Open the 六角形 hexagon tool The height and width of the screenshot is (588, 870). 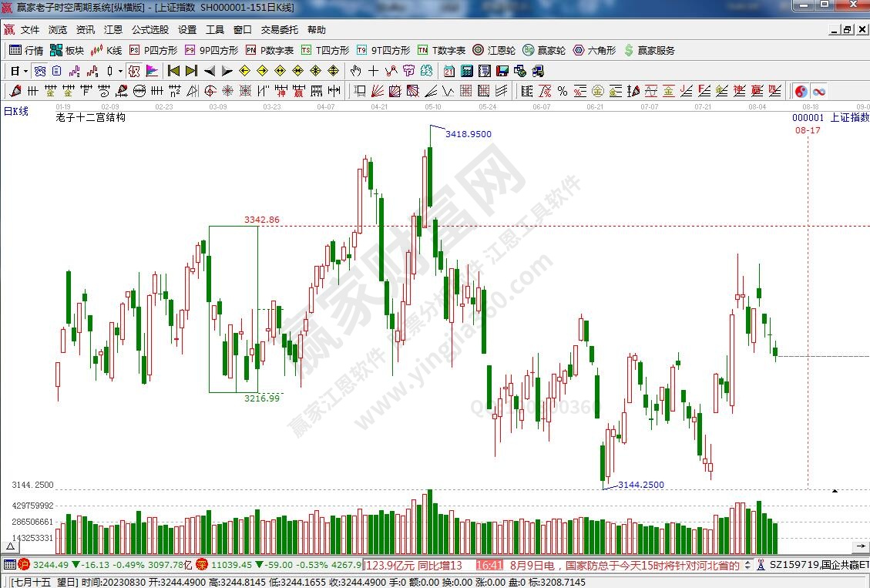[x=593, y=50]
